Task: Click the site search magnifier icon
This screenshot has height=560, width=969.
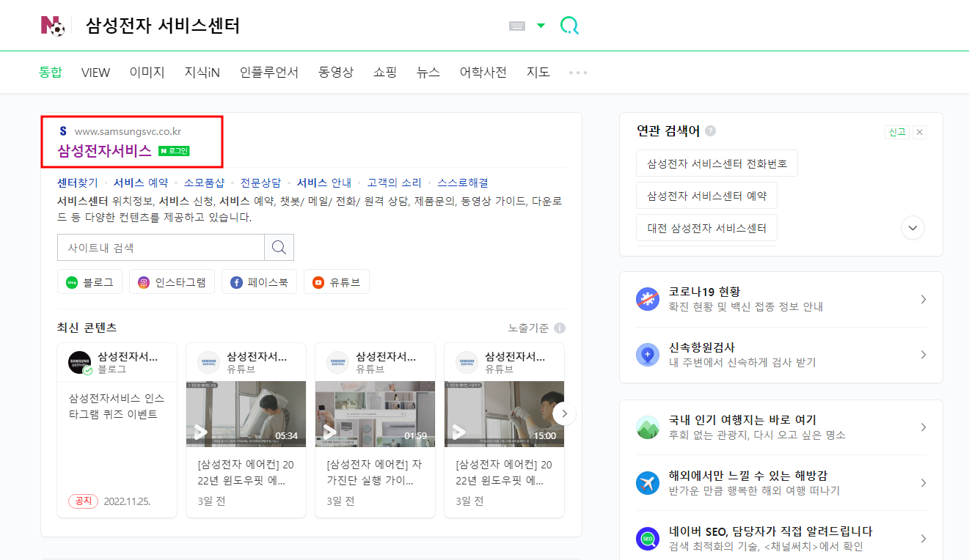Action: pos(279,247)
